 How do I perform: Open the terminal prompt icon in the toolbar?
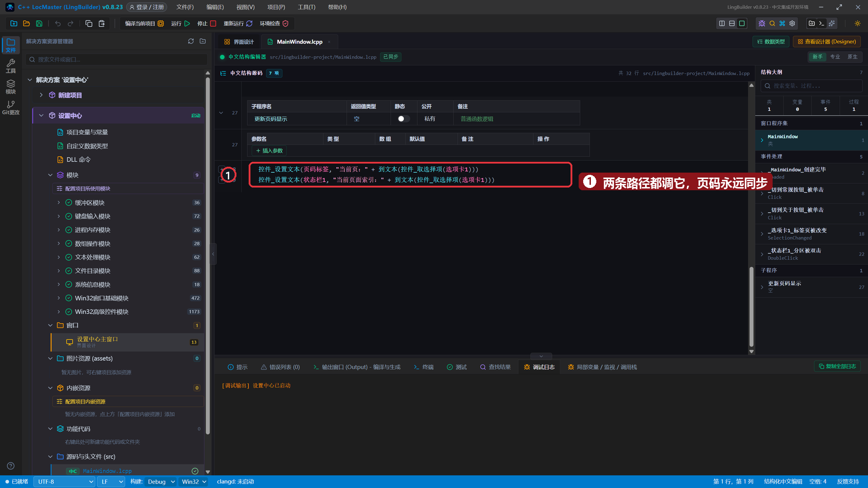tap(822, 23)
